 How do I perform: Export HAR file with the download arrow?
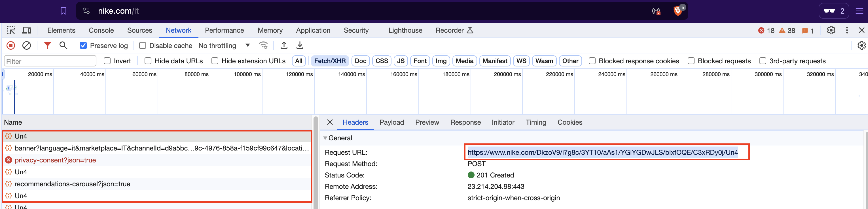pyautogui.click(x=300, y=45)
